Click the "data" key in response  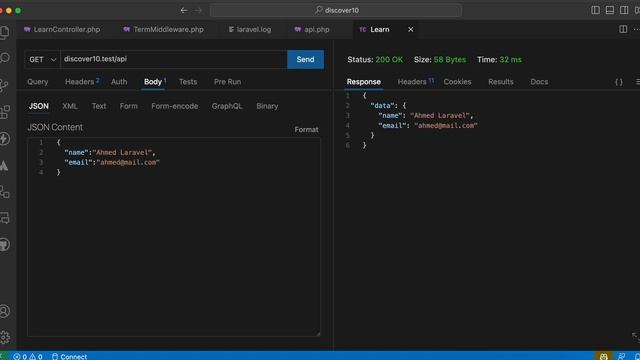(x=382, y=106)
